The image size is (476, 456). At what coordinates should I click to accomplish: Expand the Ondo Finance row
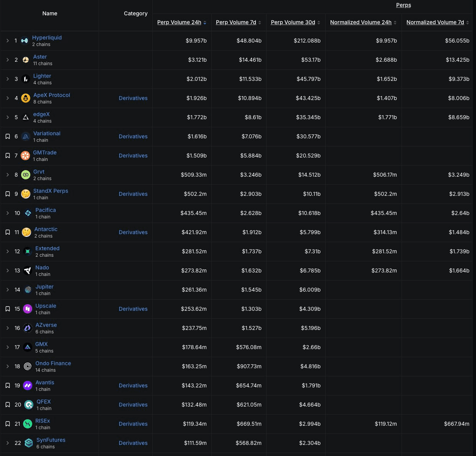click(7, 366)
